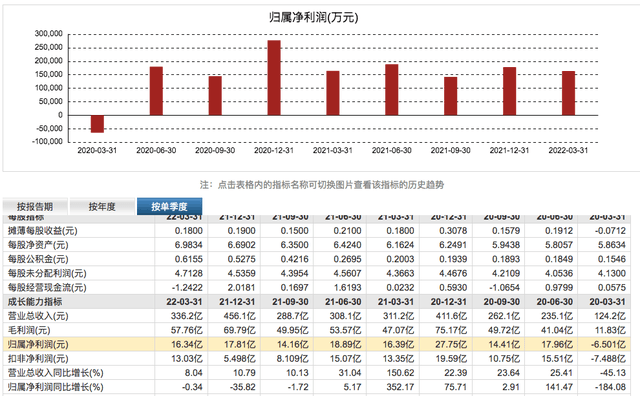Click the 归属净利润(元) indicator name
This screenshot has height=396, width=640.
click(x=38, y=345)
